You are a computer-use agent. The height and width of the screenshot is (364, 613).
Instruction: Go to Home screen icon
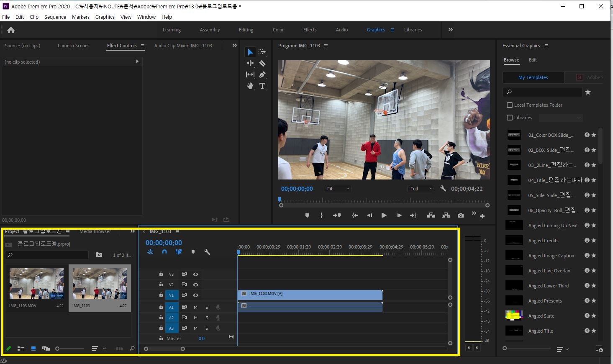[11, 30]
